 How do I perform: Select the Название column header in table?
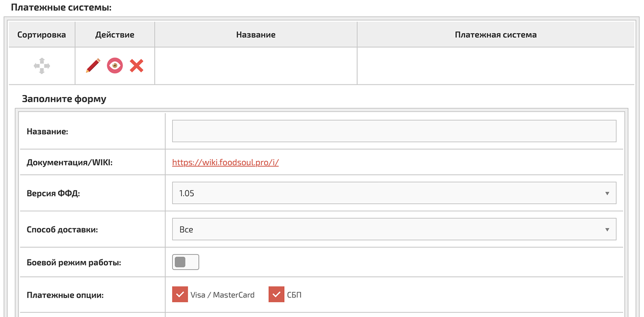point(256,35)
